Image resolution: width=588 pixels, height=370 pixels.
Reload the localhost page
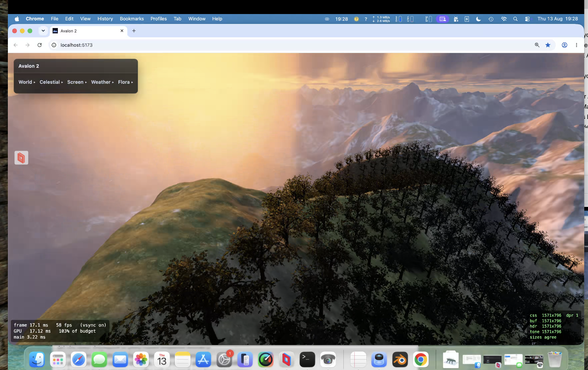pos(40,45)
